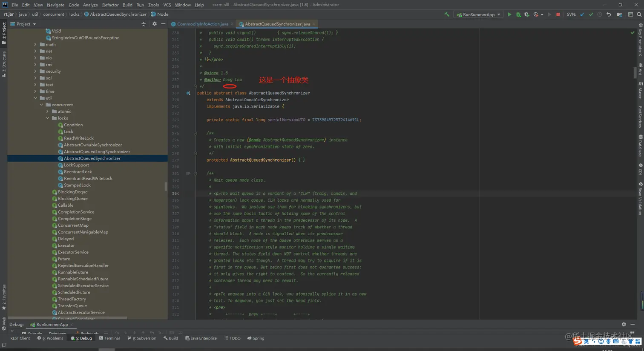Click the Build project hammer icon
This screenshot has height=351, width=644.
click(x=447, y=14)
